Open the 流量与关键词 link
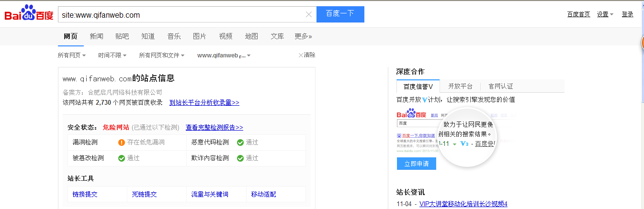The image size is (644, 209). (210, 194)
